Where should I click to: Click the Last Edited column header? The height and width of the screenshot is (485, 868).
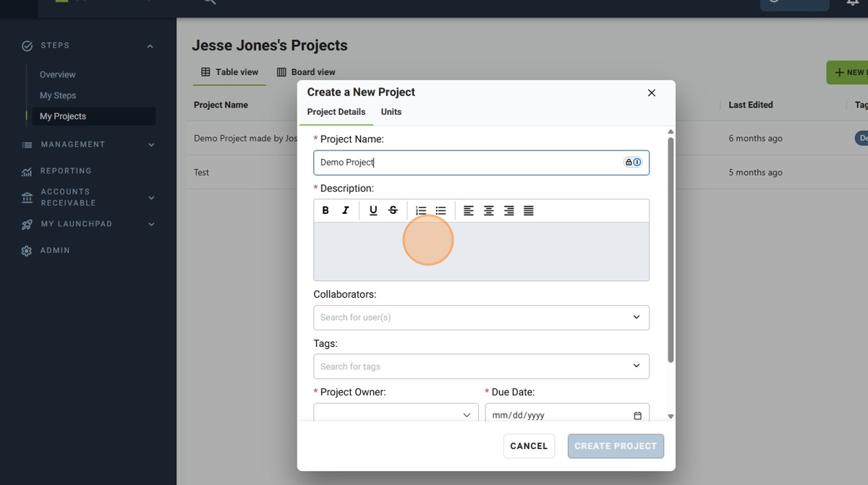(x=751, y=105)
